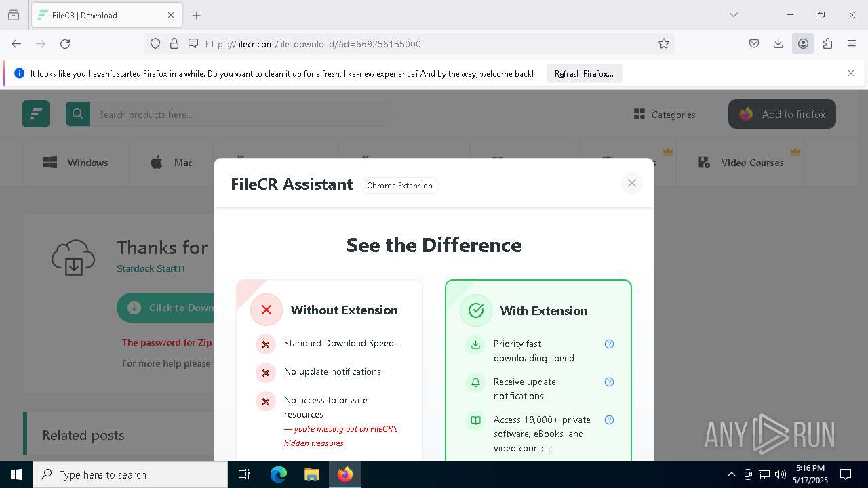The height and width of the screenshot is (488, 868).
Task: Click the green search magnifier button
Action: 78,114
